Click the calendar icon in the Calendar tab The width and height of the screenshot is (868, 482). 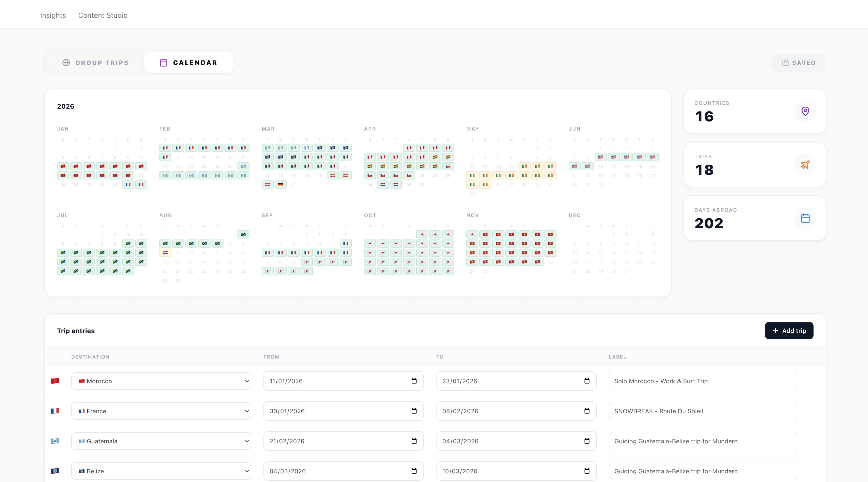(x=163, y=62)
